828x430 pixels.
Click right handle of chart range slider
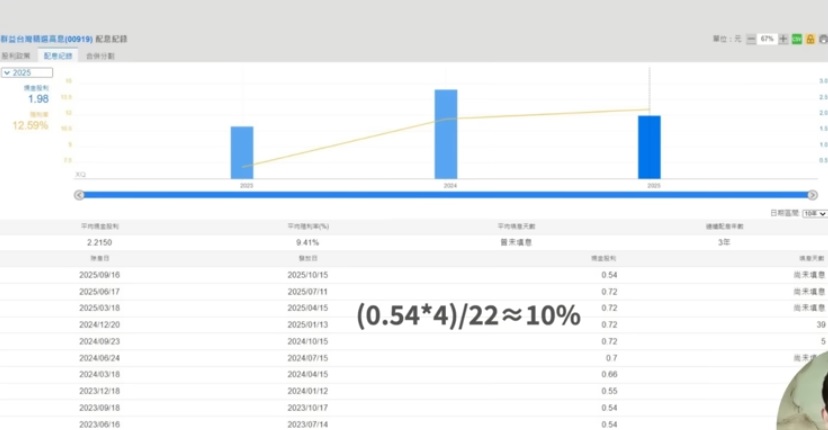point(812,195)
